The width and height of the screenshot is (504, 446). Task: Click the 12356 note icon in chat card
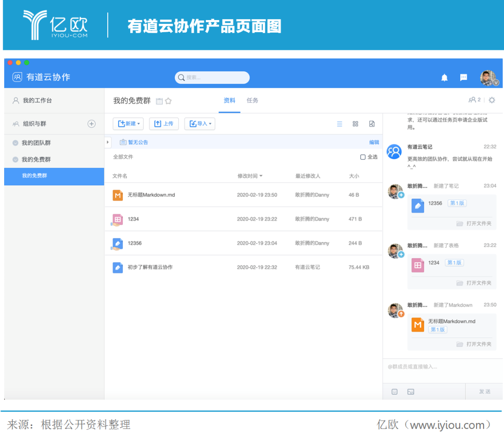418,206
